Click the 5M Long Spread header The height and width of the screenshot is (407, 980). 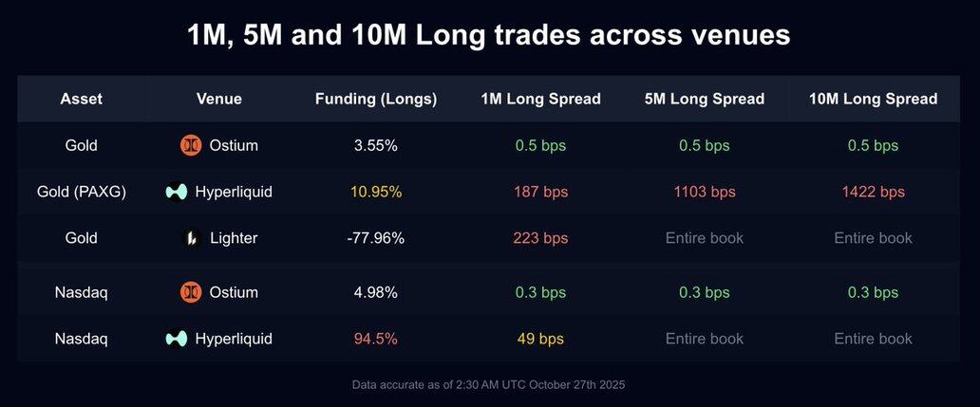(x=705, y=99)
